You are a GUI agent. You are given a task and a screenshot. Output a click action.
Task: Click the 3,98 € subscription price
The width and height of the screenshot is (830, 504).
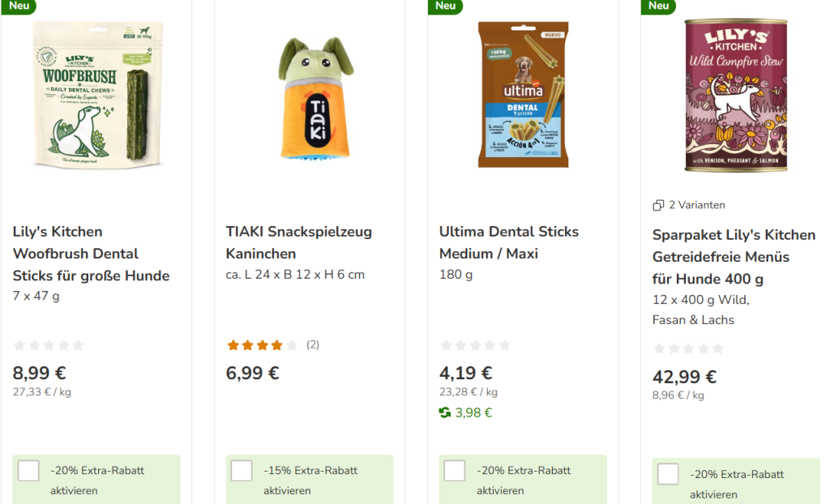pyautogui.click(x=473, y=413)
